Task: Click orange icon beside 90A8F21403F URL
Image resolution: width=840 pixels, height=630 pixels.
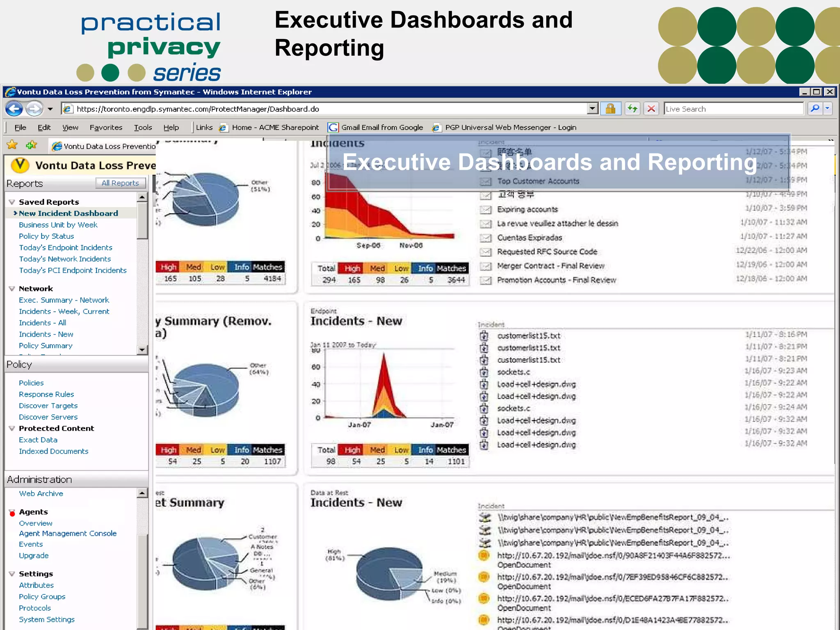Action: pos(484,555)
